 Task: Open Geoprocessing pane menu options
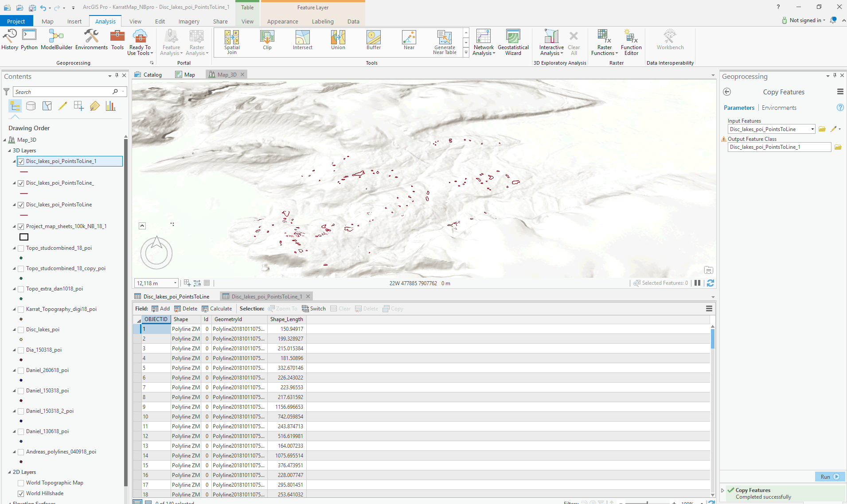[x=840, y=92]
